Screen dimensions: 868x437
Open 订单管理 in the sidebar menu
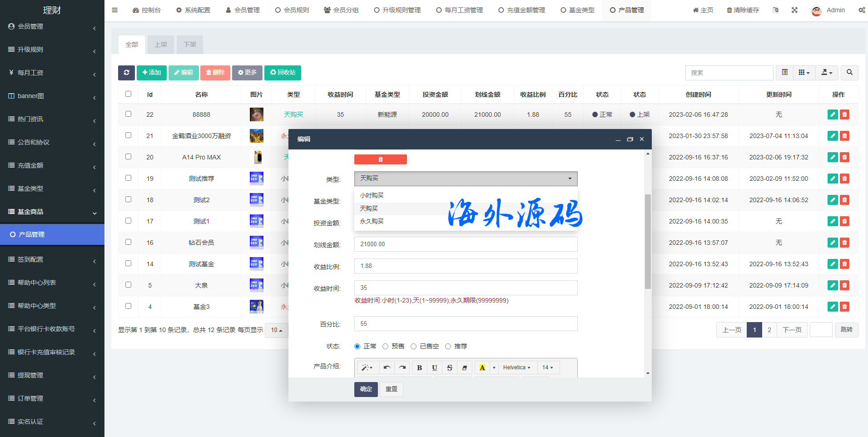pyautogui.click(x=30, y=398)
